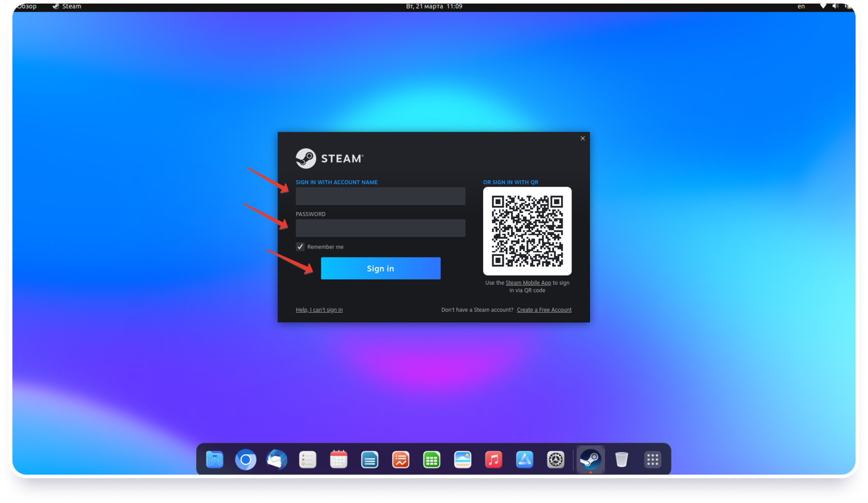Focus the password input field
The image size is (868, 503).
pyautogui.click(x=380, y=228)
